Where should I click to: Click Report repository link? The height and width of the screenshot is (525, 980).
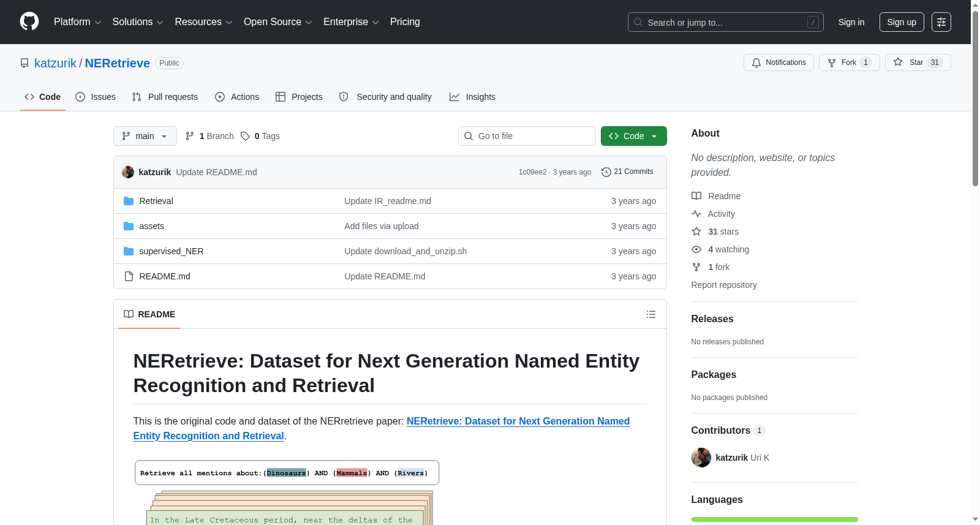(724, 285)
